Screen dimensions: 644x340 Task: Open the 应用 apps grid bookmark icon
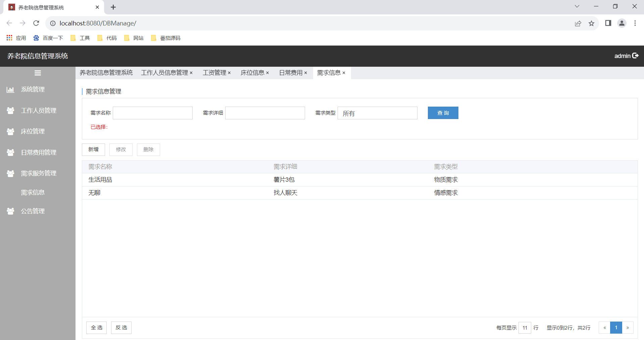[x=9, y=38]
